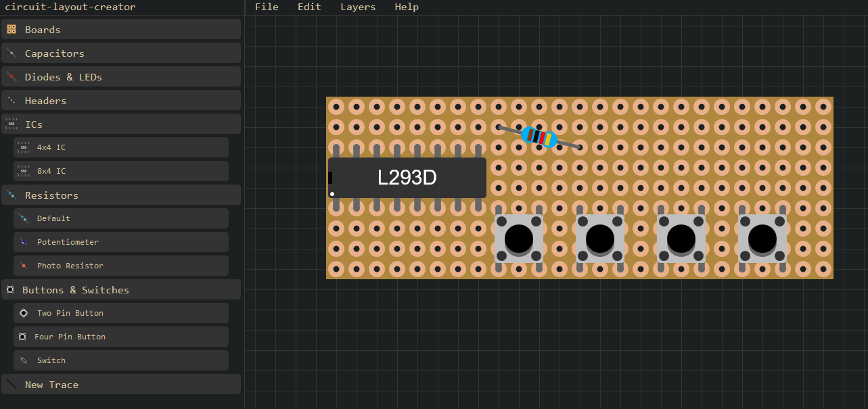The image size is (868, 409).
Task: Open the Edit menu
Action: (309, 7)
